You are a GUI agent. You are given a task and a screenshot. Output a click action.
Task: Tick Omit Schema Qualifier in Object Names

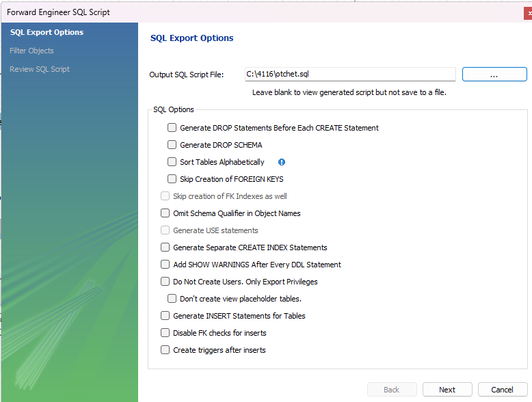[165, 213]
